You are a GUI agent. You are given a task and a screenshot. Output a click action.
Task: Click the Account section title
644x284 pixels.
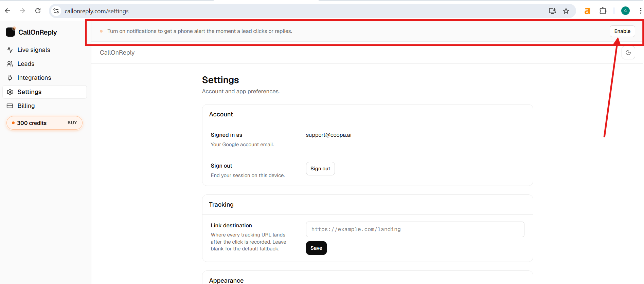coord(221,114)
